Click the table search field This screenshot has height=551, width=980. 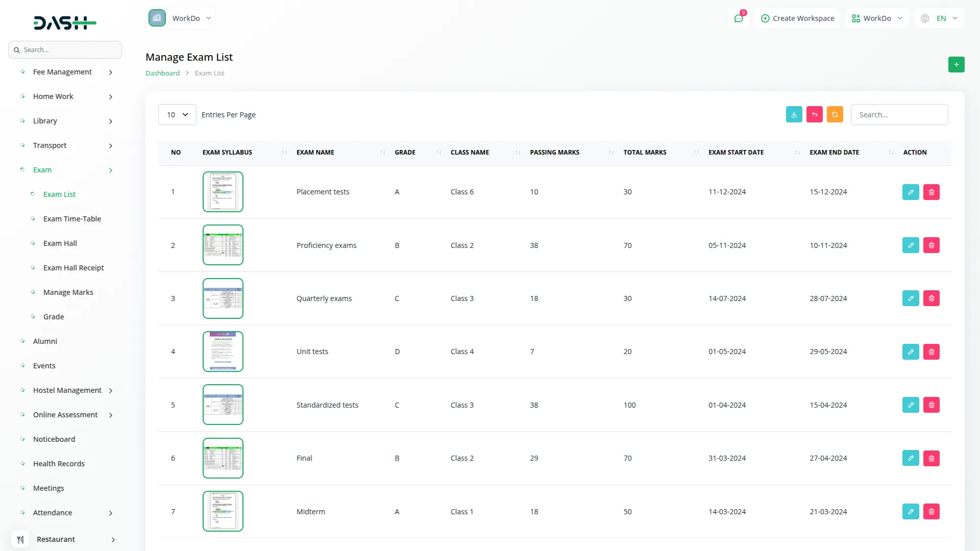(899, 115)
